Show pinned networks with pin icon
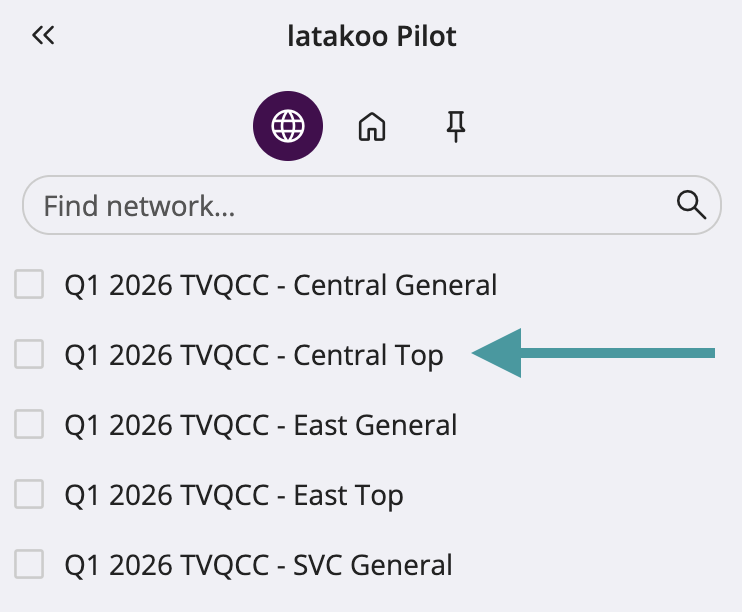Viewport: 742px width, 612px height. click(456, 126)
